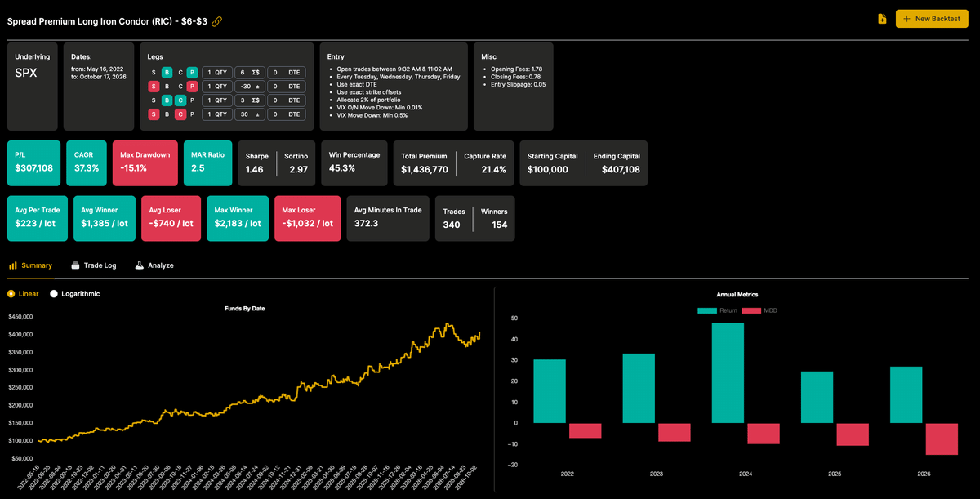Click Avg Per Trade $223 / lot card
Screen dimensions: 980x499
[37, 218]
